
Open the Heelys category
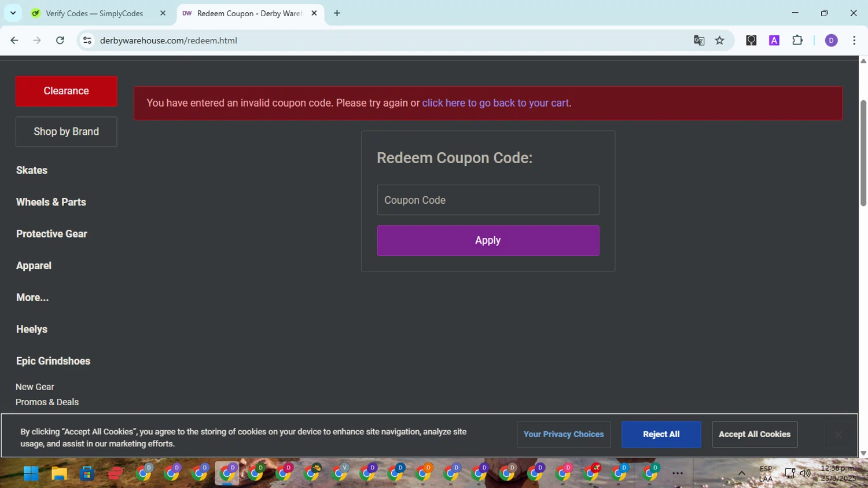[32, 329]
